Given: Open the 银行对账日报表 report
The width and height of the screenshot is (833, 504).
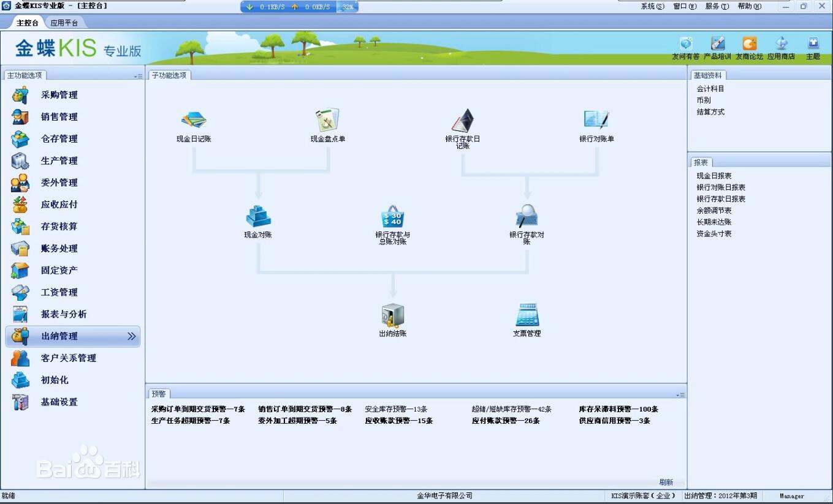Looking at the screenshot, I should [721, 187].
